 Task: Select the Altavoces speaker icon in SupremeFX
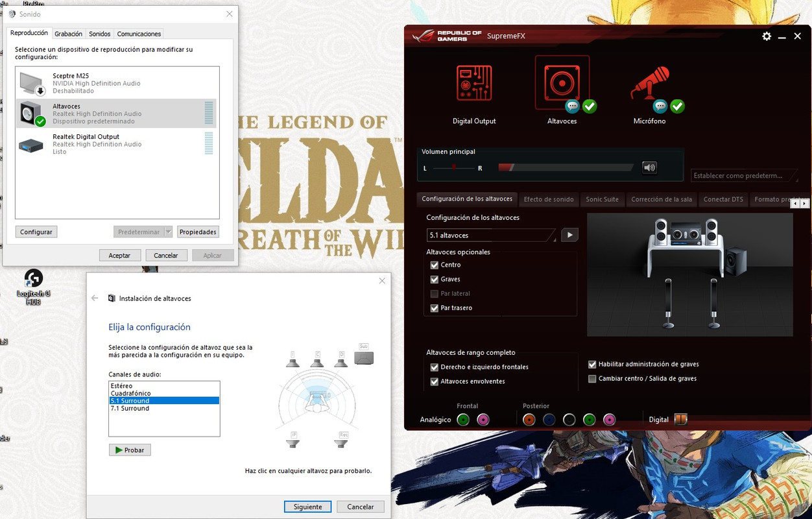(562, 83)
